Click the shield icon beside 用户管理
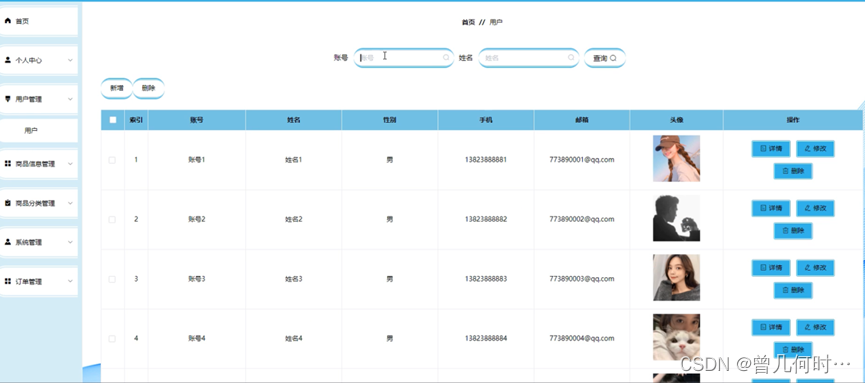The height and width of the screenshot is (383, 865). [x=8, y=99]
